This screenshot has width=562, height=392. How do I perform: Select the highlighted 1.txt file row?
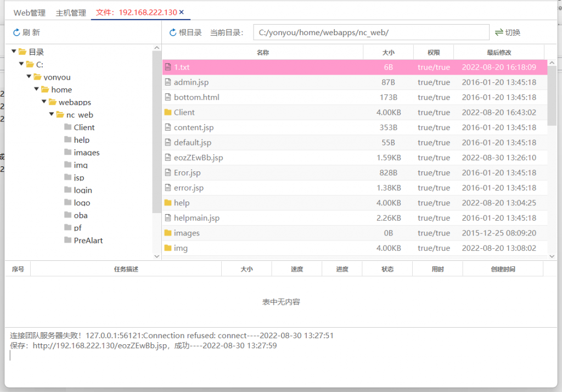coord(274,67)
